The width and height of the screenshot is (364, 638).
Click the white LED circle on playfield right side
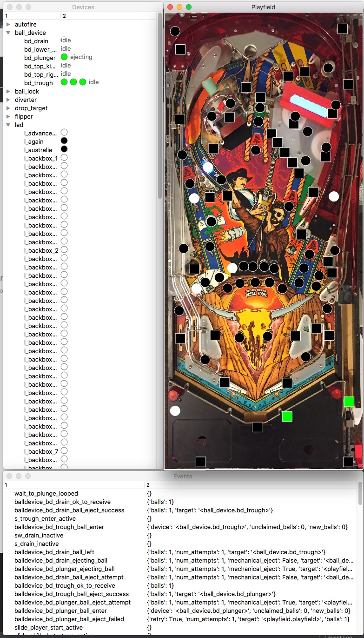pyautogui.click(x=334, y=196)
